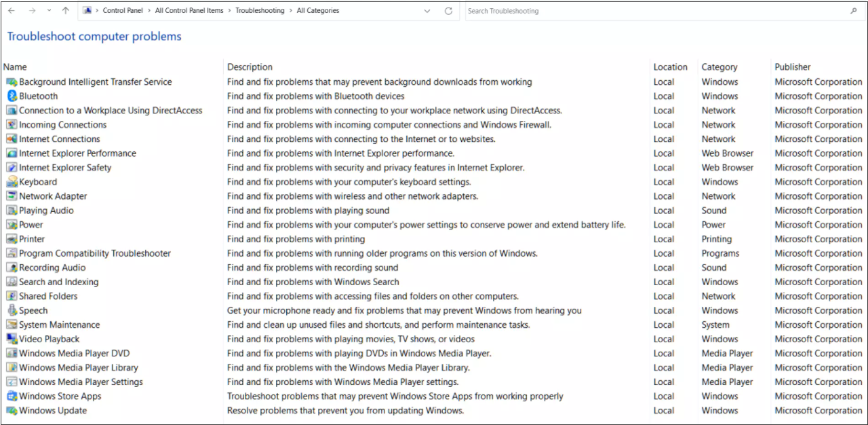Click the Power troubleshooter icon

(12, 225)
